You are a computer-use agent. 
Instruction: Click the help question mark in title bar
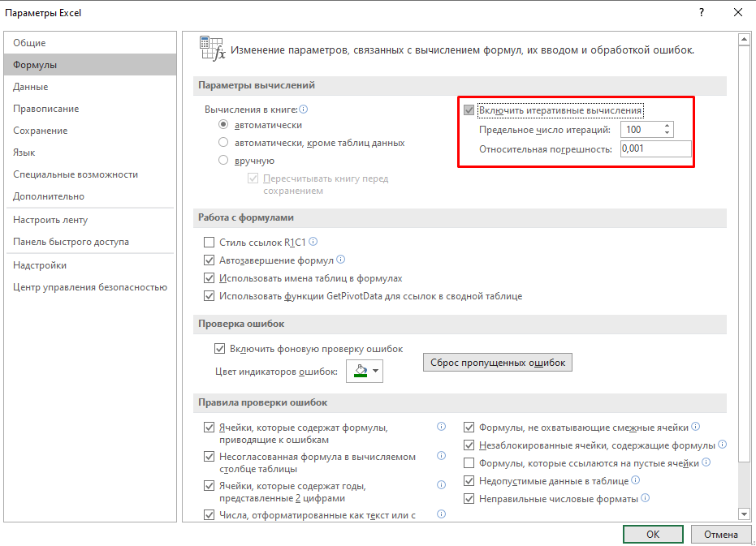[x=702, y=12]
